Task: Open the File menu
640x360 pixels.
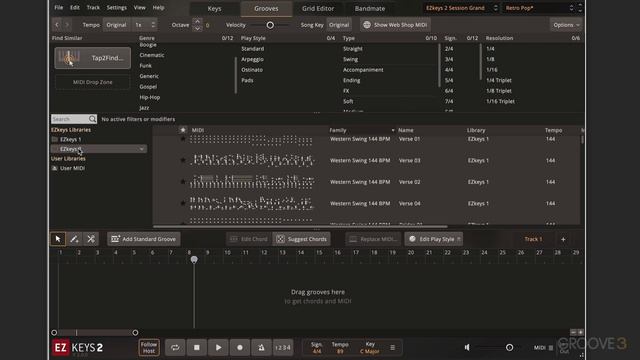Action: pos(59,7)
